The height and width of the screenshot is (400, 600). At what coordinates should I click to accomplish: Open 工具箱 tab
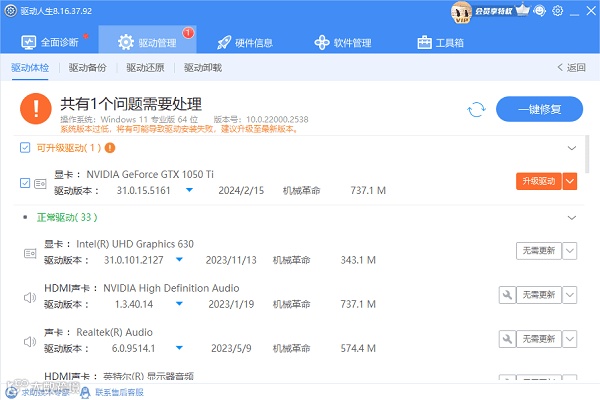[x=441, y=42]
